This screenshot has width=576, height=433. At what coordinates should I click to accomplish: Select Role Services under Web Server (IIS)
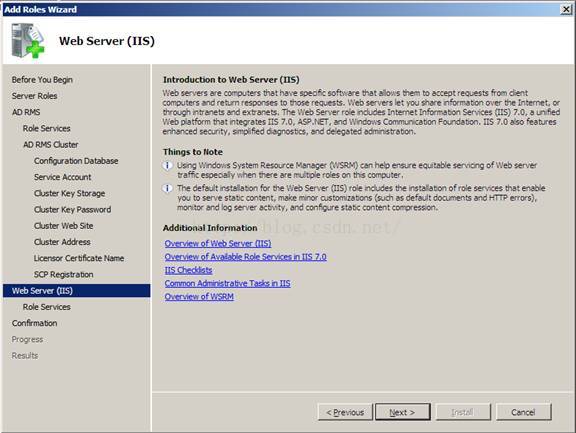[46, 307]
